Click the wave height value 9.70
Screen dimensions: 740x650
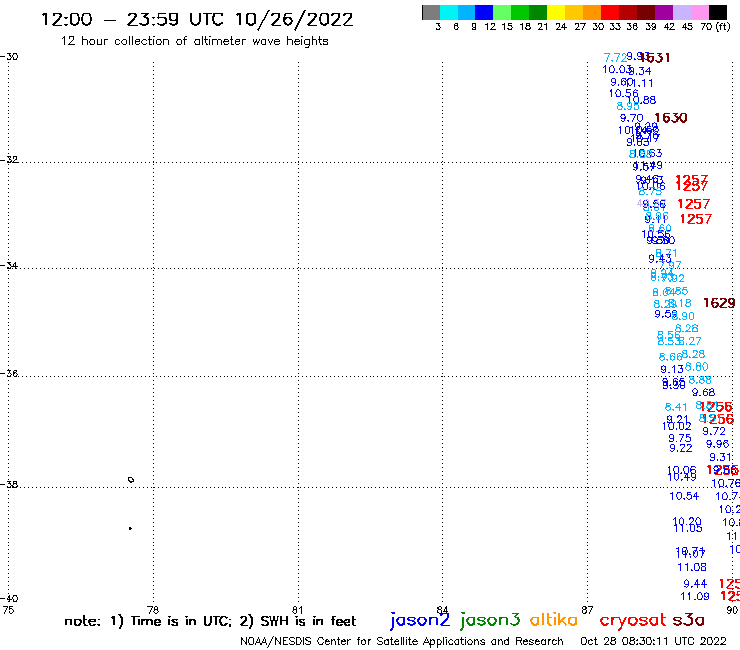coord(631,118)
